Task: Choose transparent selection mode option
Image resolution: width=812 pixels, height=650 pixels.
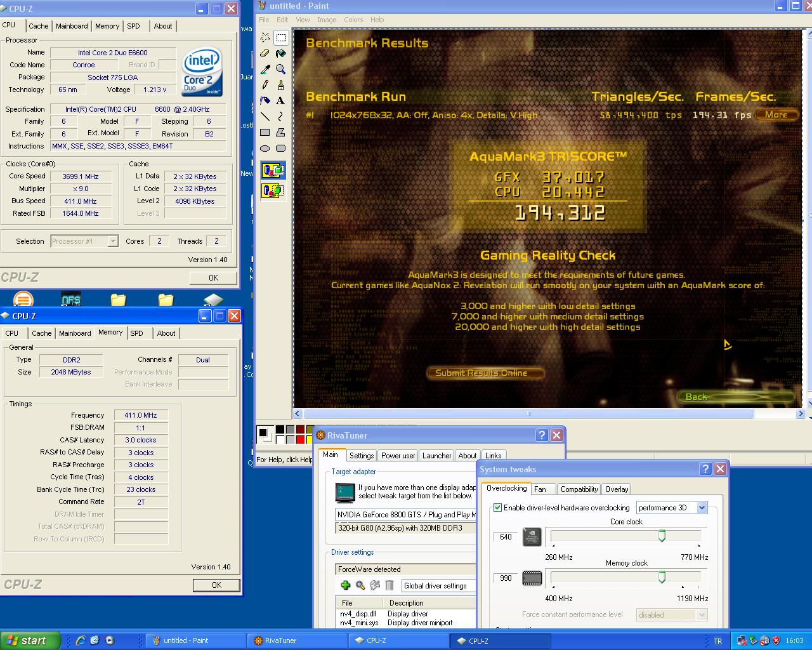Action: point(273,190)
